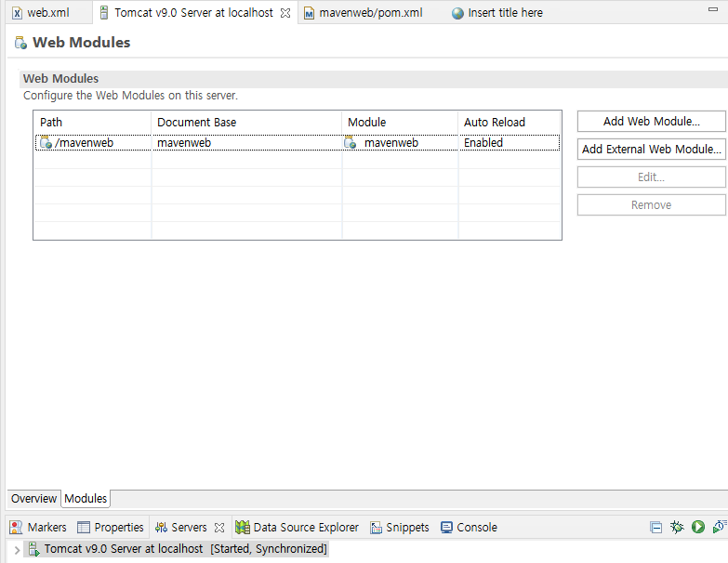The width and height of the screenshot is (728, 563).
Task: Click the Enabled Auto Reload cell
Action: (x=510, y=143)
